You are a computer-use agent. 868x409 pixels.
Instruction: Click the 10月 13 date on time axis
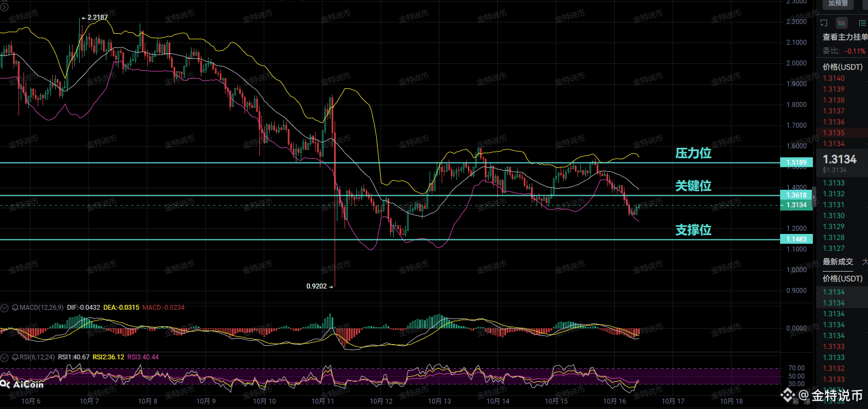click(439, 401)
